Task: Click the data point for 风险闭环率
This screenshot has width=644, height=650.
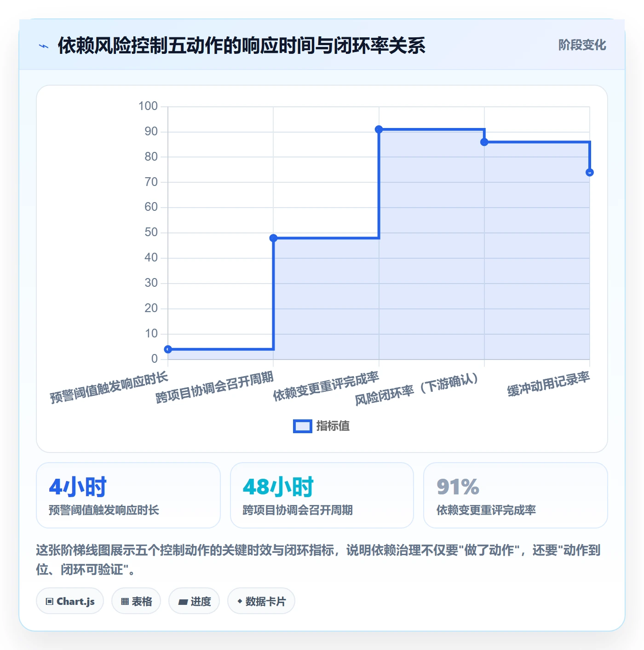Action: pos(484,142)
